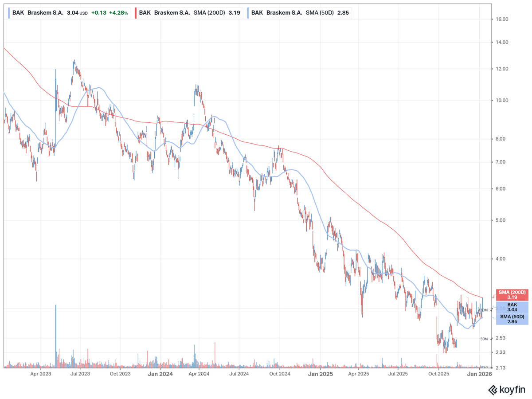
Task: Click the SMA (50D) 2.85 axis tag
Action: click(512, 319)
